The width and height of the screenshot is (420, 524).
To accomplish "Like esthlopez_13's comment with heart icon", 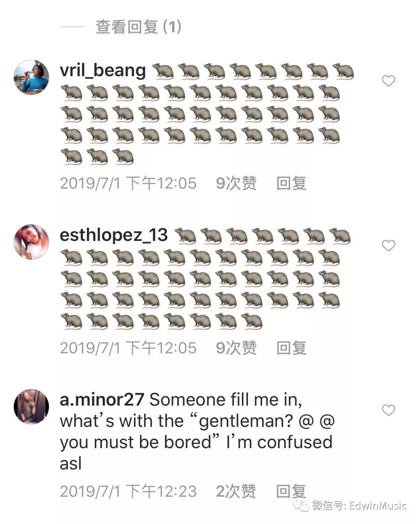I will 388,245.
